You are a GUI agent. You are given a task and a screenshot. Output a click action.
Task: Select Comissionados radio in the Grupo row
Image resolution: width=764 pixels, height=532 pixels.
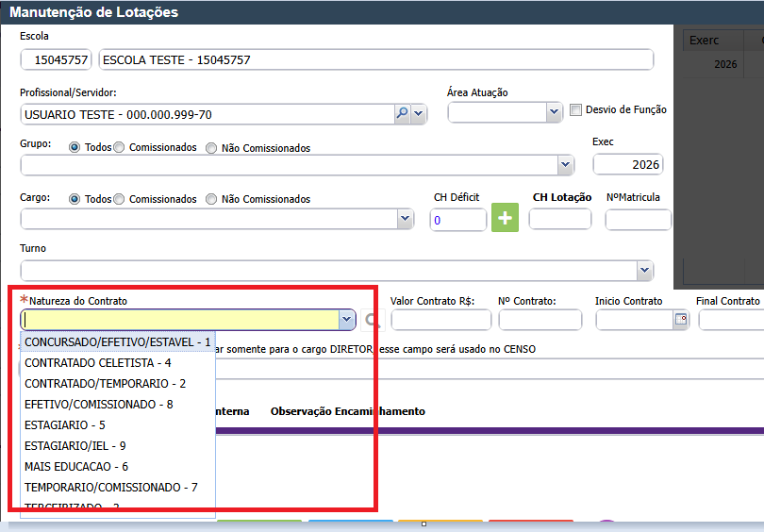pyautogui.click(x=119, y=148)
